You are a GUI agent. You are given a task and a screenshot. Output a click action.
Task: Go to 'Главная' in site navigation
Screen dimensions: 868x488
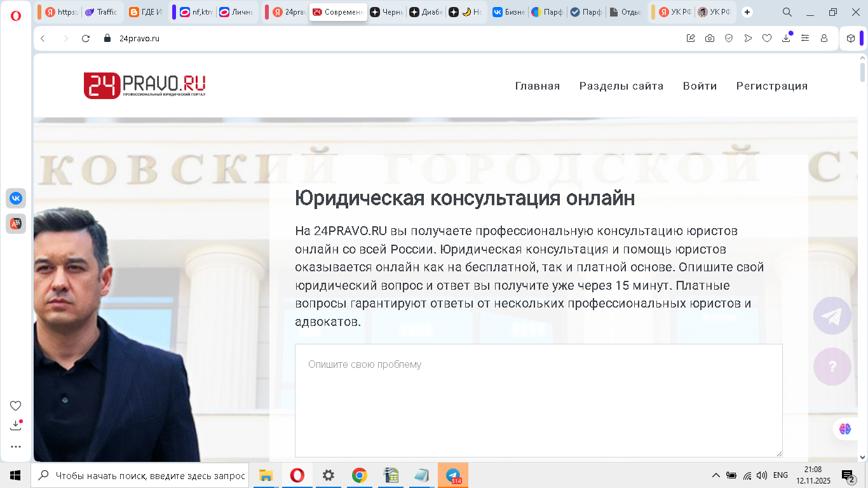pos(537,86)
